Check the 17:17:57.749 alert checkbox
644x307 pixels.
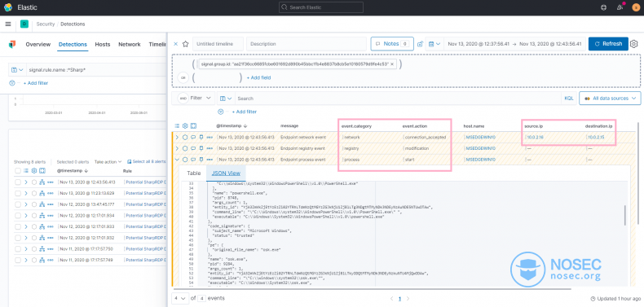18,261
